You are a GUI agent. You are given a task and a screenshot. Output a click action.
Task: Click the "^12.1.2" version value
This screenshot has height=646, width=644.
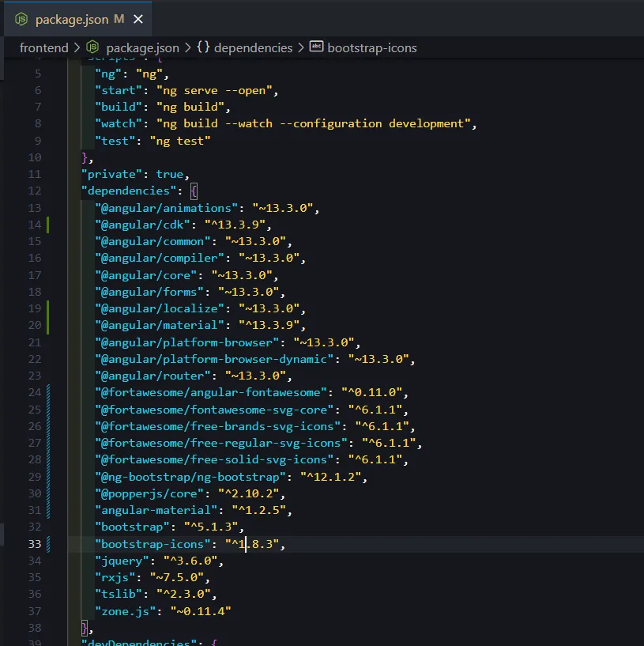[330, 477]
